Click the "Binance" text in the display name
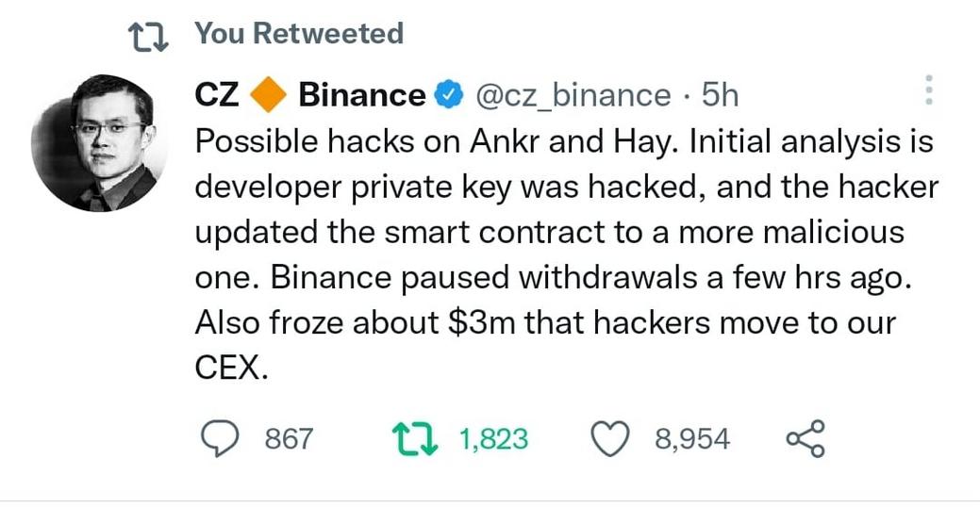This screenshot has width=980, height=507. click(362, 95)
